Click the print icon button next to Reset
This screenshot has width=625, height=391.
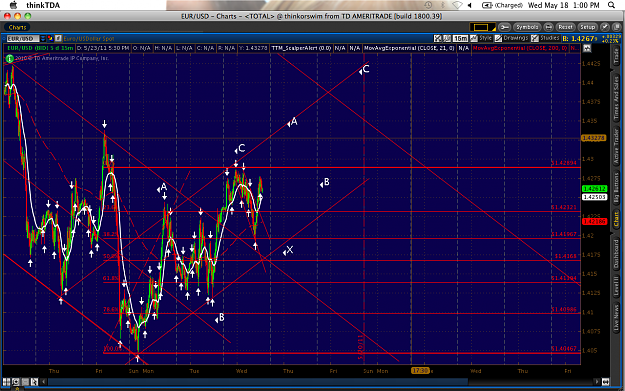pos(548,27)
